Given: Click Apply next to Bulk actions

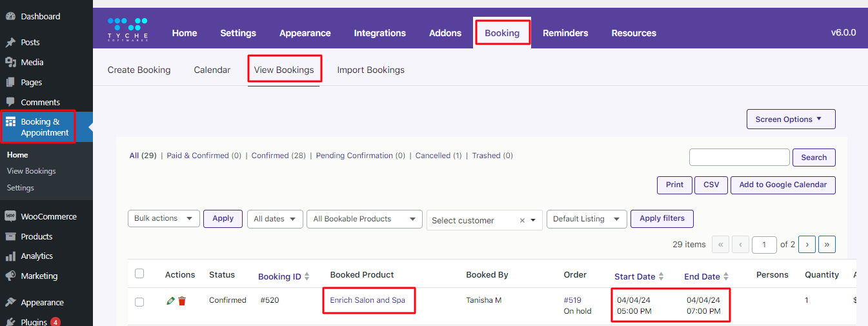Looking at the screenshot, I should tap(223, 219).
